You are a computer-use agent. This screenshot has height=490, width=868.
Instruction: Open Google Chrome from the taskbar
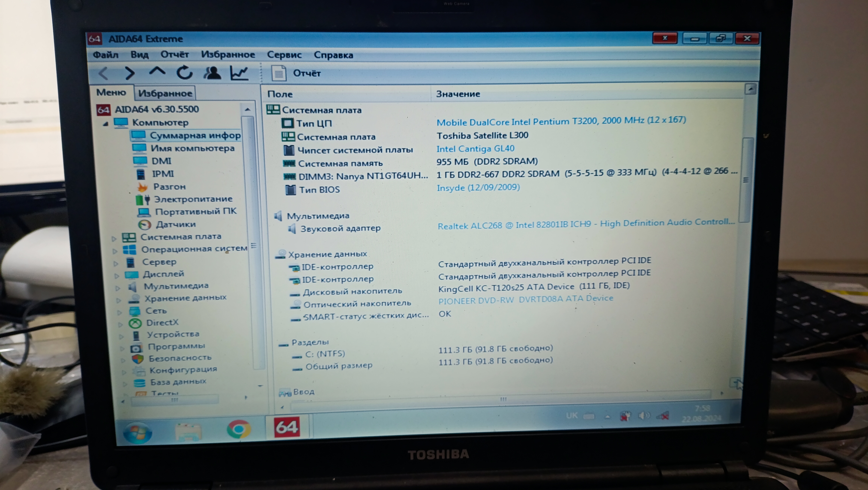[x=239, y=429]
